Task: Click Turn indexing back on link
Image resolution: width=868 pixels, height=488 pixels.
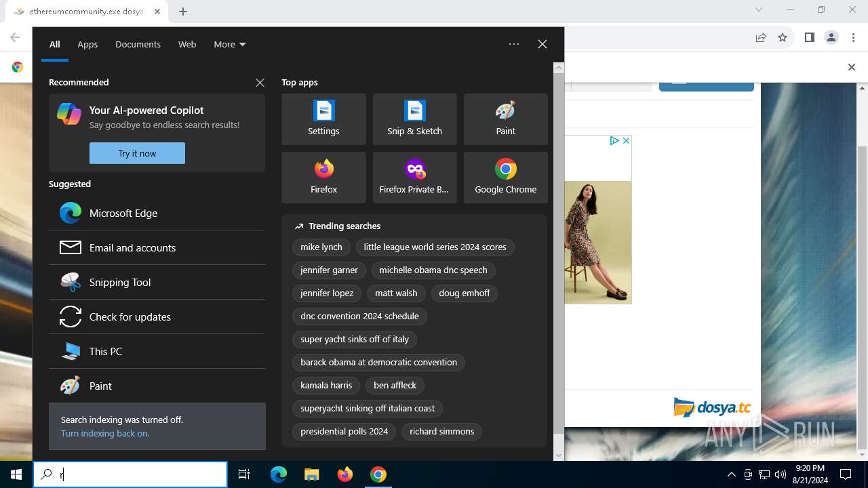Action: coord(105,433)
